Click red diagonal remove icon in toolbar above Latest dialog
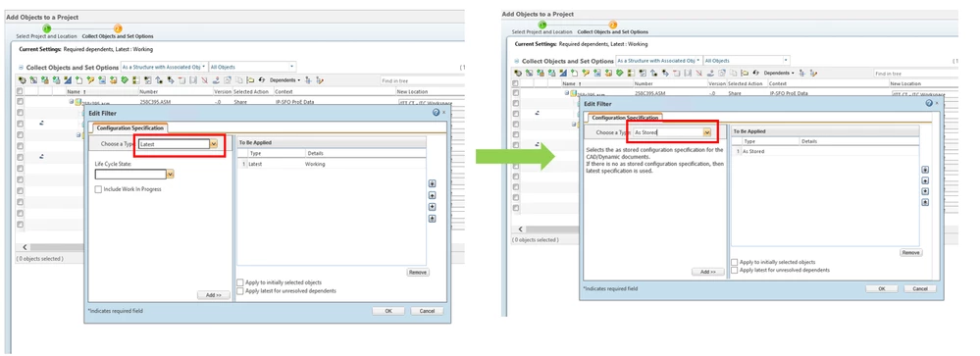The width and height of the screenshot is (980, 356). point(204,80)
